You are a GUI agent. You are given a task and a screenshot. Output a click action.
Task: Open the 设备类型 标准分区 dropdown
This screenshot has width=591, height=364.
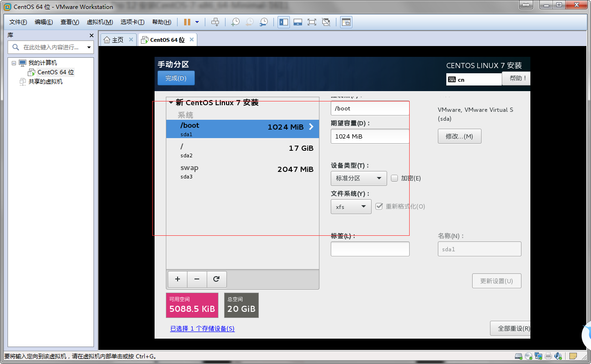pos(359,178)
